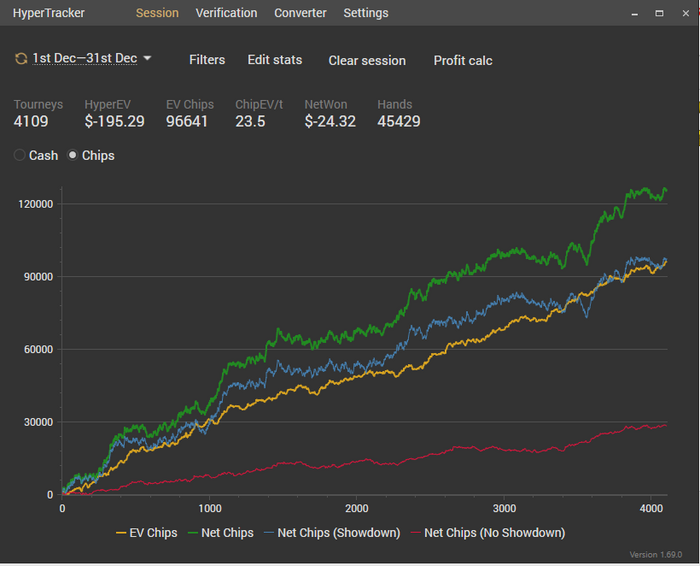Screen dimensions: 700x566
Task: Open the Verification tab
Action: (226, 13)
